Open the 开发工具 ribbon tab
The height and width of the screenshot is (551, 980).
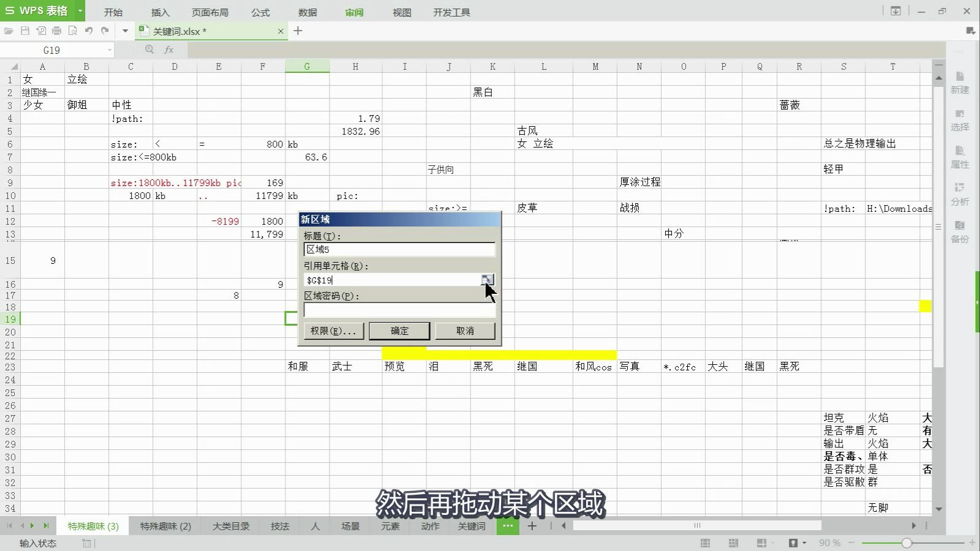451,12
